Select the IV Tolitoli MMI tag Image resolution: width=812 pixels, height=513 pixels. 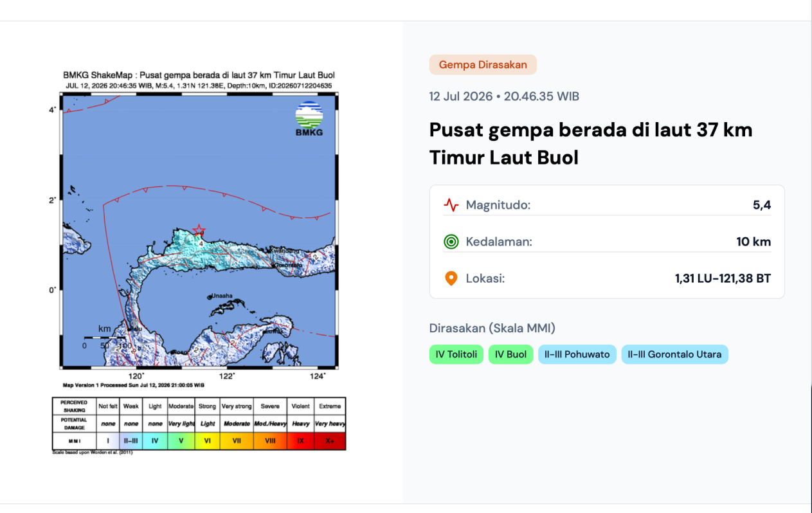pos(456,354)
